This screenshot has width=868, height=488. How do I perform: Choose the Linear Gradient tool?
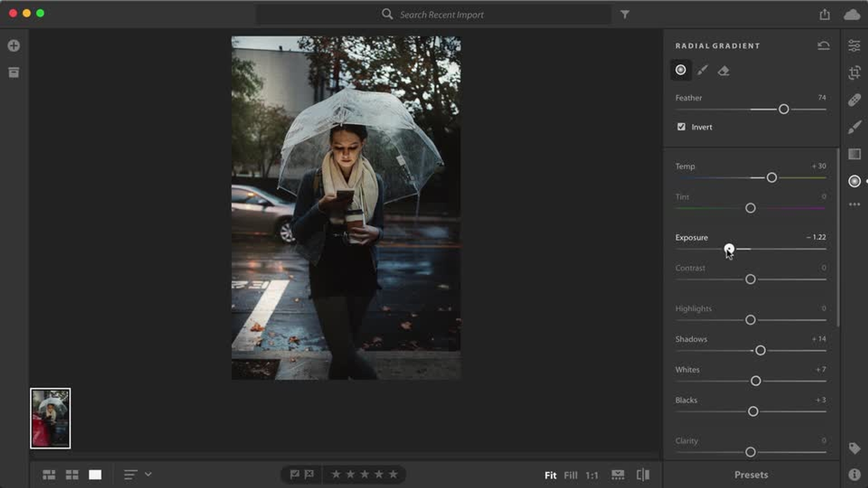tap(854, 154)
